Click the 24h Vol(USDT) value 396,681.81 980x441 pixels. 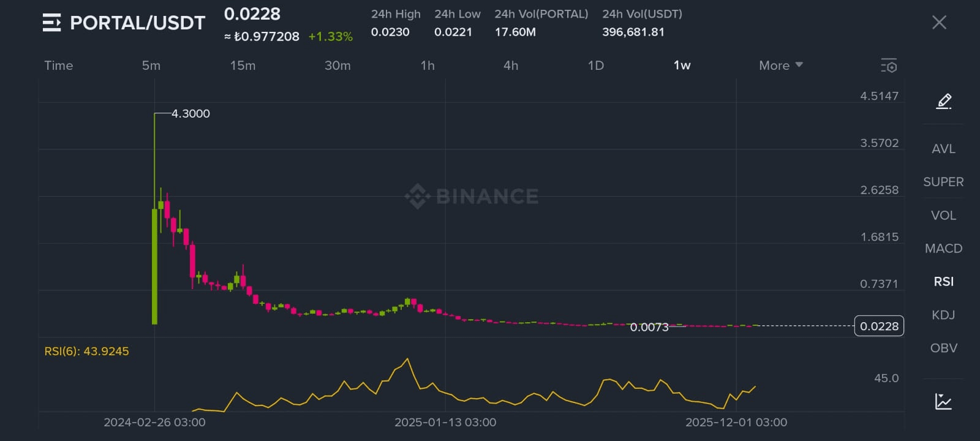[x=633, y=32]
